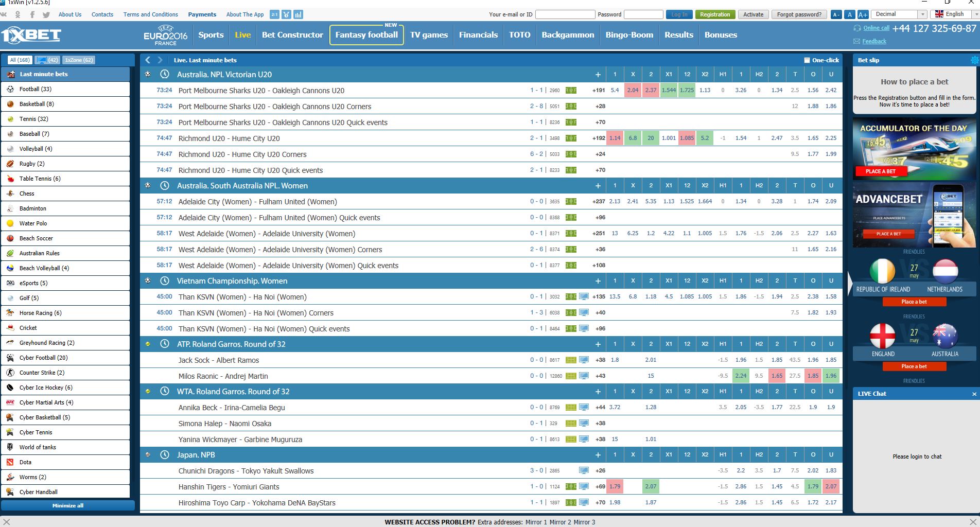Click clock icon for Vietnam Championship Women
The image size is (980, 527).
click(165, 281)
